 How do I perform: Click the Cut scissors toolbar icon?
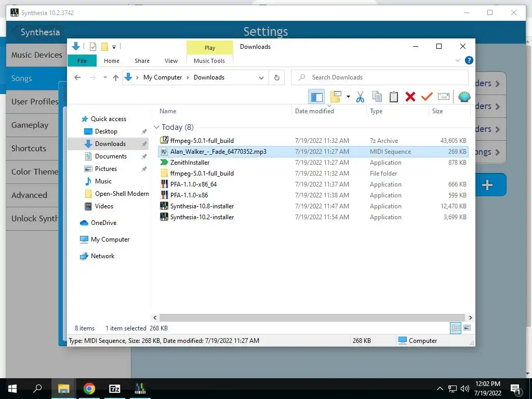360,97
